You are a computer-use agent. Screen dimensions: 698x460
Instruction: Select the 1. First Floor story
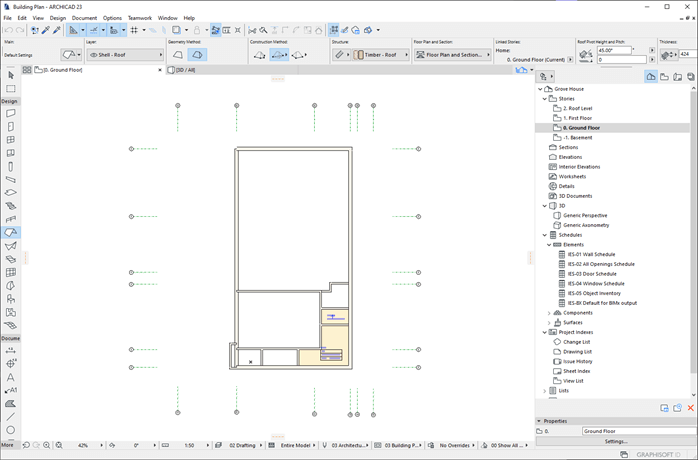pos(577,118)
